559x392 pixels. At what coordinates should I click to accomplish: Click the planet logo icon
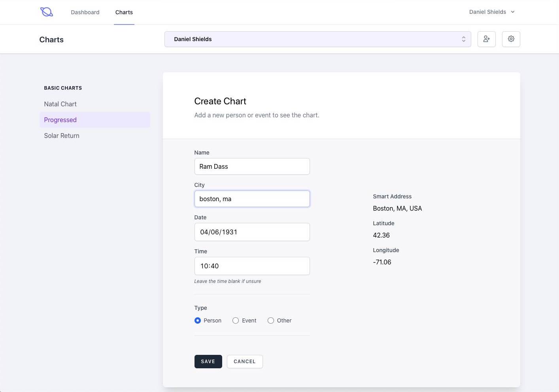tap(47, 12)
